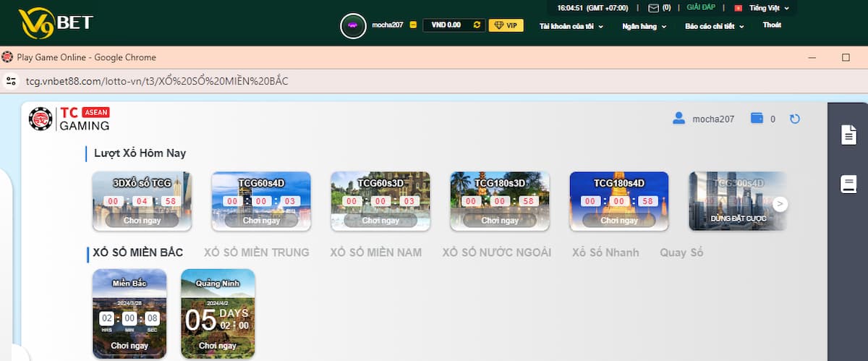Open the wallet icon in TC Gaming header

coord(757,119)
